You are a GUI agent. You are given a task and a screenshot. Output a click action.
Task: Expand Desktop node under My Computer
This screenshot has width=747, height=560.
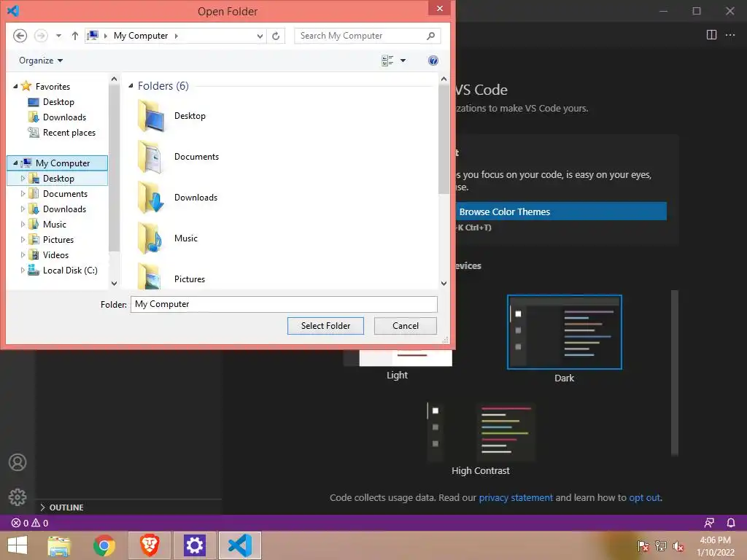[x=23, y=178]
